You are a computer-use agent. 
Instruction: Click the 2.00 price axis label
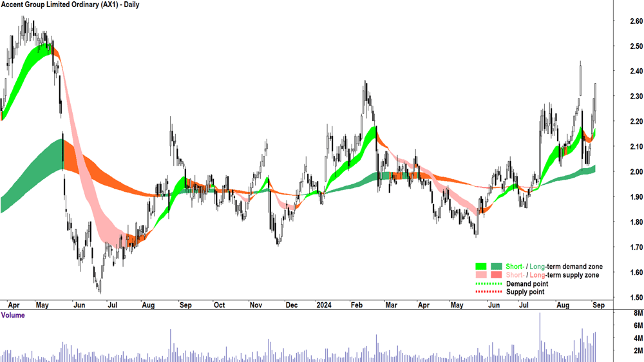(x=636, y=172)
